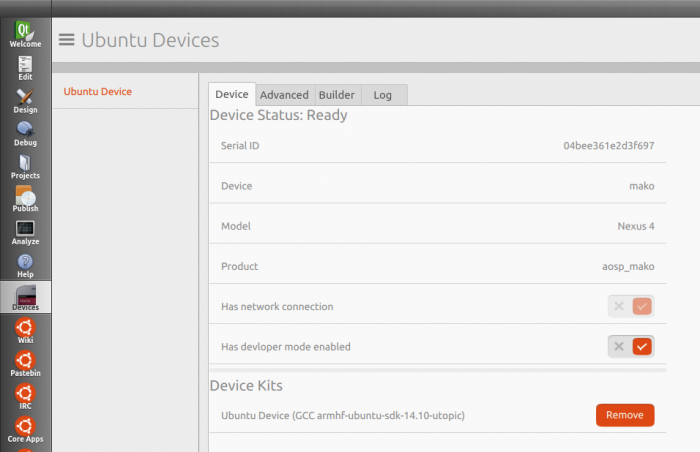Select Ubuntu Device in the device list
700x452 pixels.
(x=98, y=92)
